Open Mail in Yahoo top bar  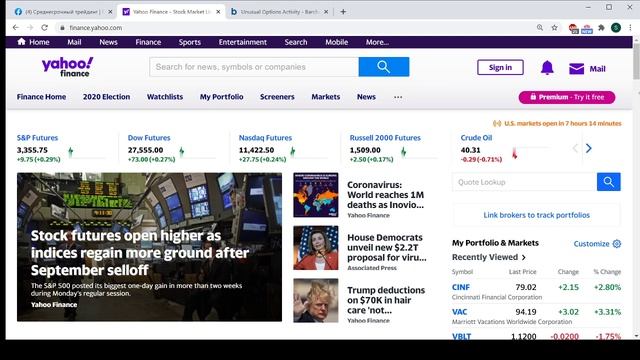[74, 42]
